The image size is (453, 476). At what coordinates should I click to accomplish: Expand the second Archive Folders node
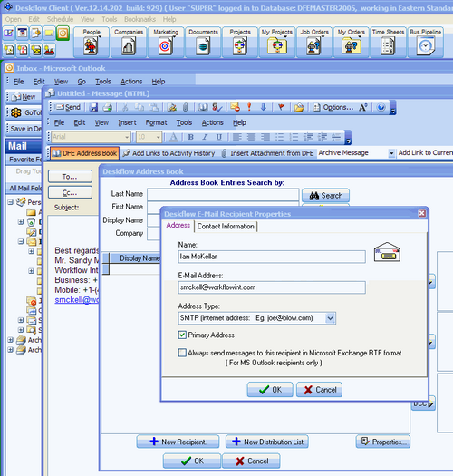tap(11, 350)
